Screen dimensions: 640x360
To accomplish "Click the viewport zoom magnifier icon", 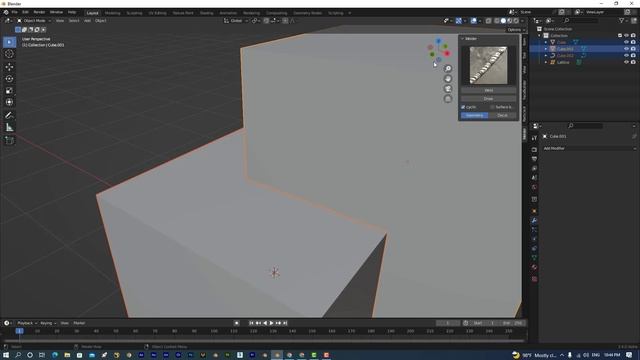I will point(448,69).
